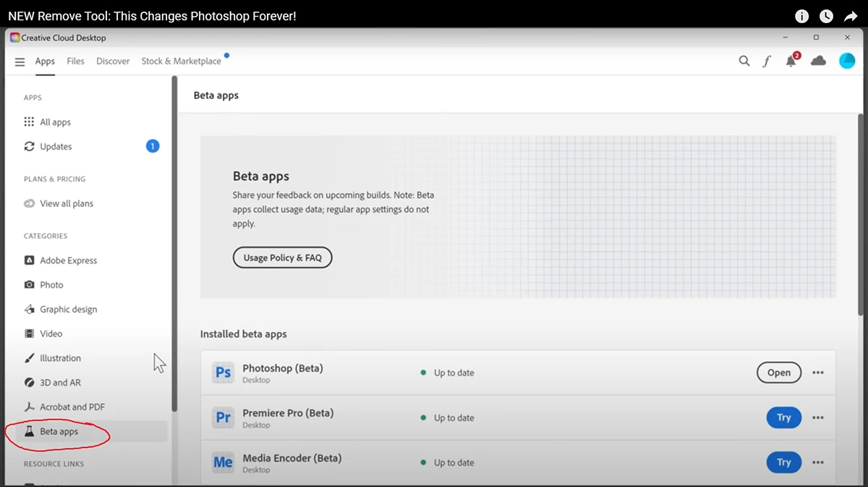Click the Installed beta apps heading

243,334
